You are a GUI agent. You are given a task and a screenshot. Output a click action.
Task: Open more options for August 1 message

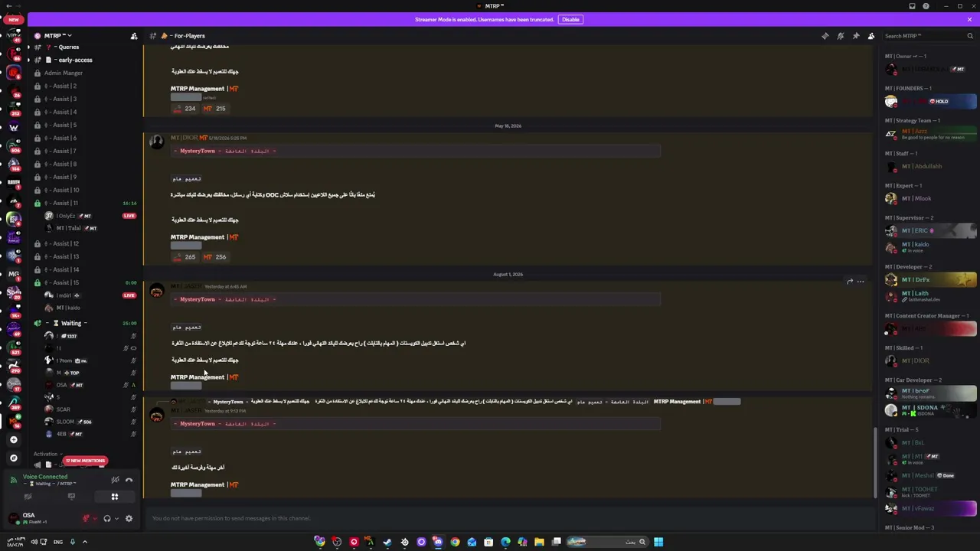[x=861, y=282]
